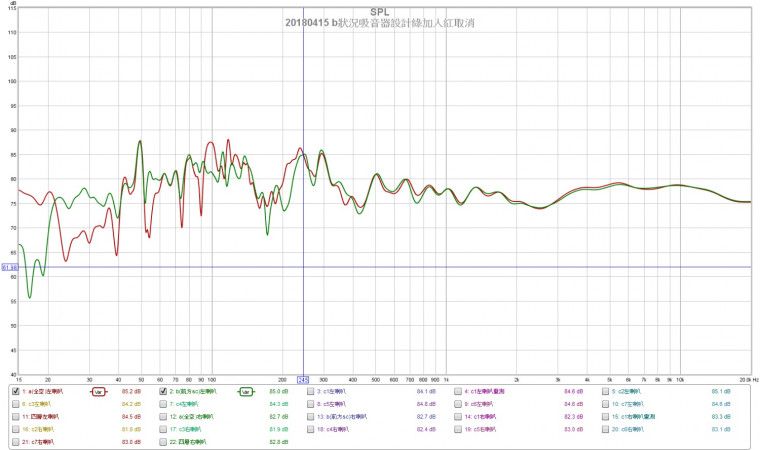This screenshot has width=760, height=450.
Task: Click the 82.7 dB value of trace 12
Action: coord(279,417)
